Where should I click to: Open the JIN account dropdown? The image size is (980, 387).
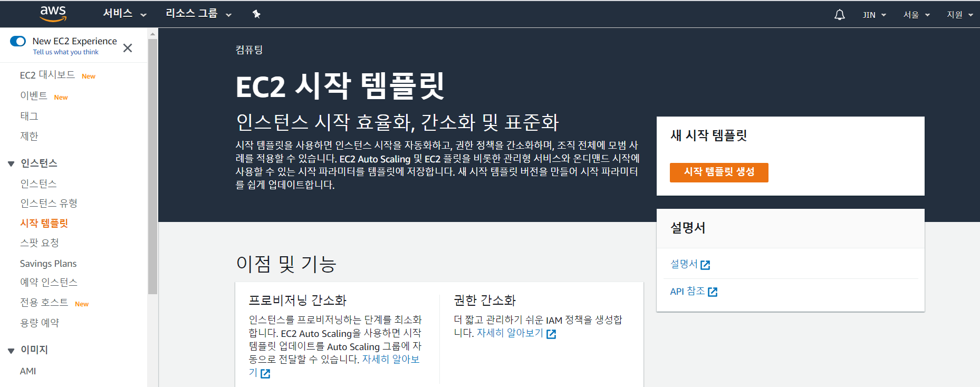874,15
